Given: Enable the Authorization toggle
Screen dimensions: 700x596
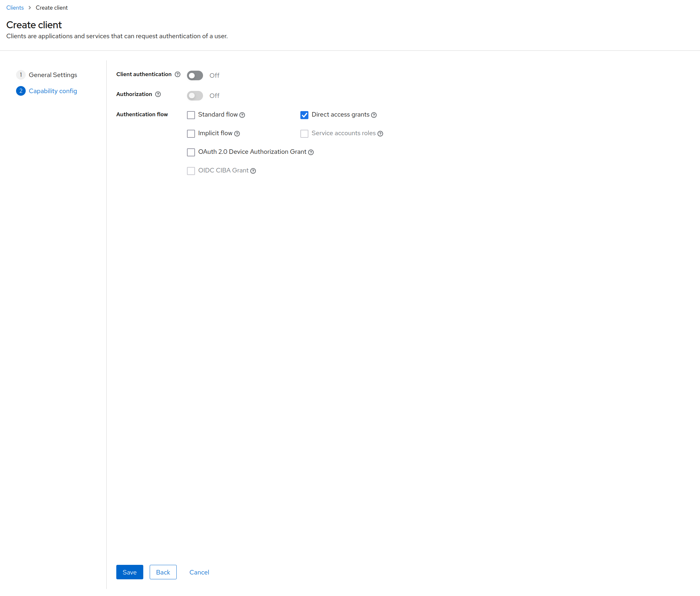Looking at the screenshot, I should (x=195, y=95).
